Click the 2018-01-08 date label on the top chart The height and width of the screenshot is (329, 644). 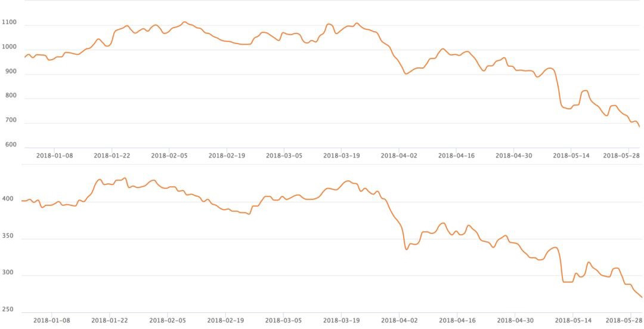coord(54,155)
